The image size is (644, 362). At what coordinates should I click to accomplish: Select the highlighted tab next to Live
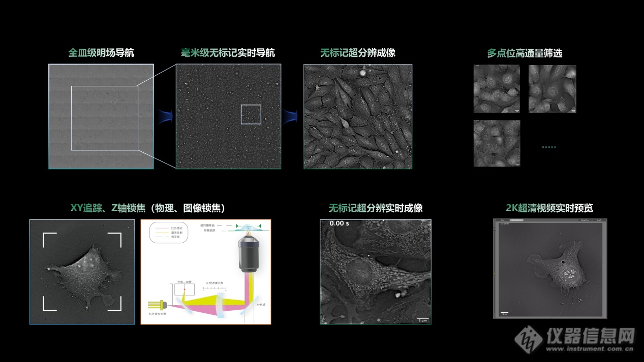click(516, 220)
